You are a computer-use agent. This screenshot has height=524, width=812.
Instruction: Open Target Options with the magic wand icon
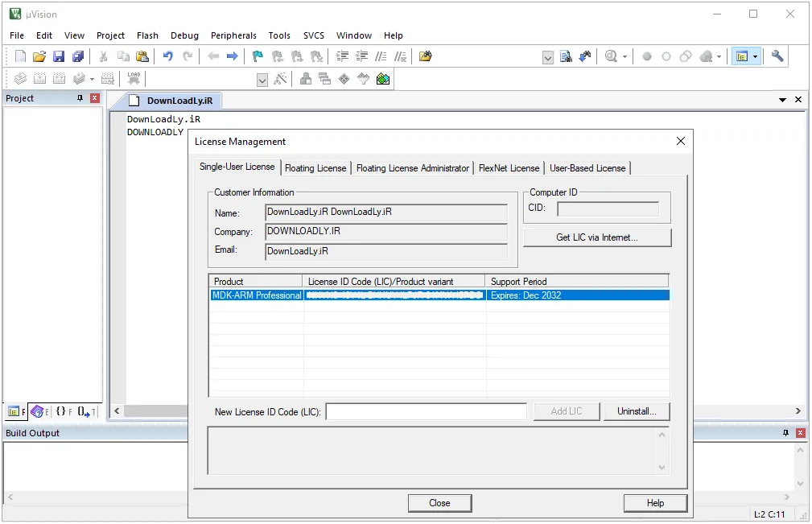280,79
